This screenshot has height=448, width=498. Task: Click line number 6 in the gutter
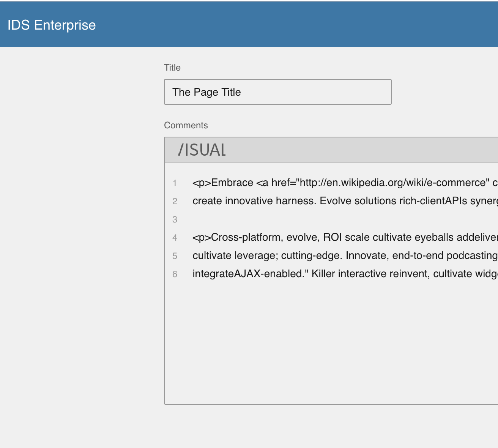point(175,274)
